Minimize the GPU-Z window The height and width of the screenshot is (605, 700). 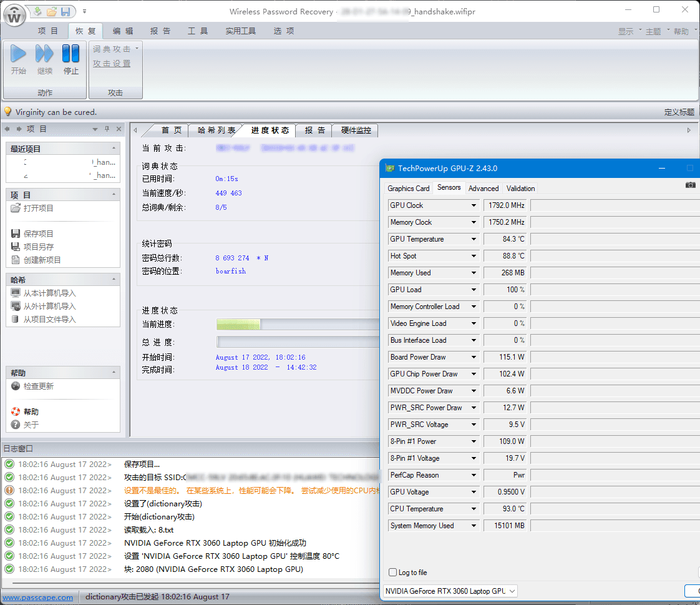[662, 168]
